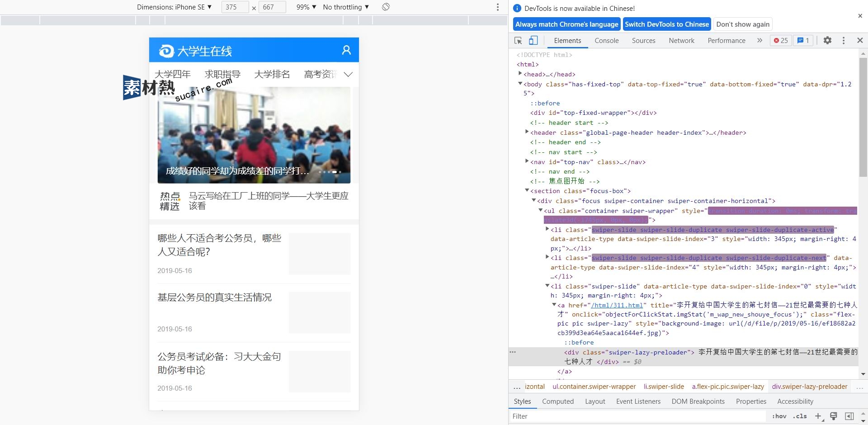Image resolution: width=868 pixels, height=425 pixels.
Task: Expand the nav top-nav node
Action: tap(527, 161)
